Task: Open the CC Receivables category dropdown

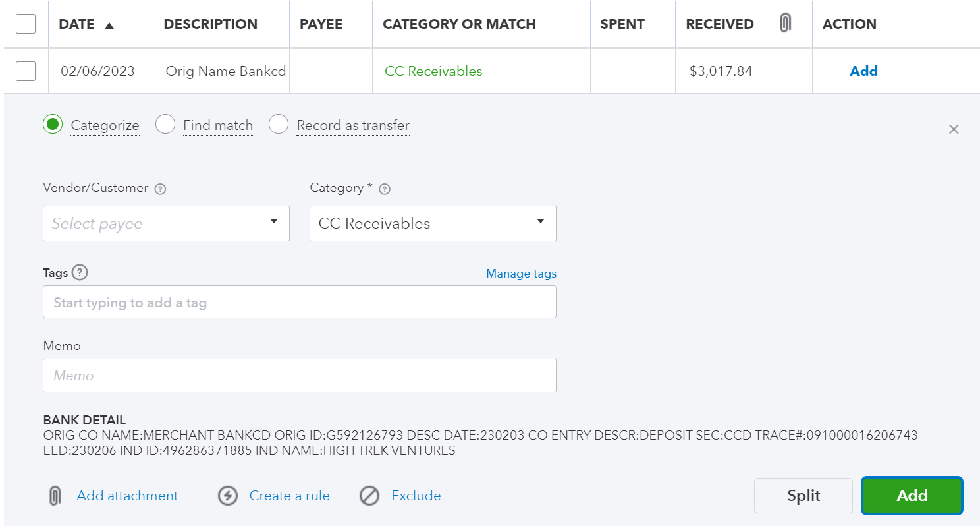Action: coord(433,223)
